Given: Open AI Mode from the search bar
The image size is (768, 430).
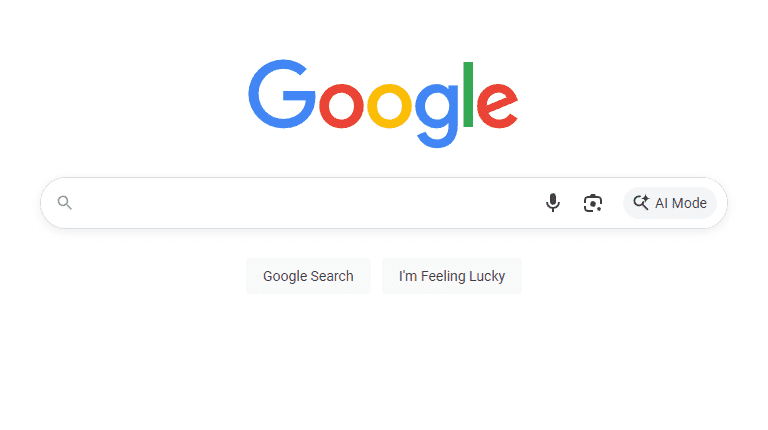Looking at the screenshot, I should (x=670, y=203).
